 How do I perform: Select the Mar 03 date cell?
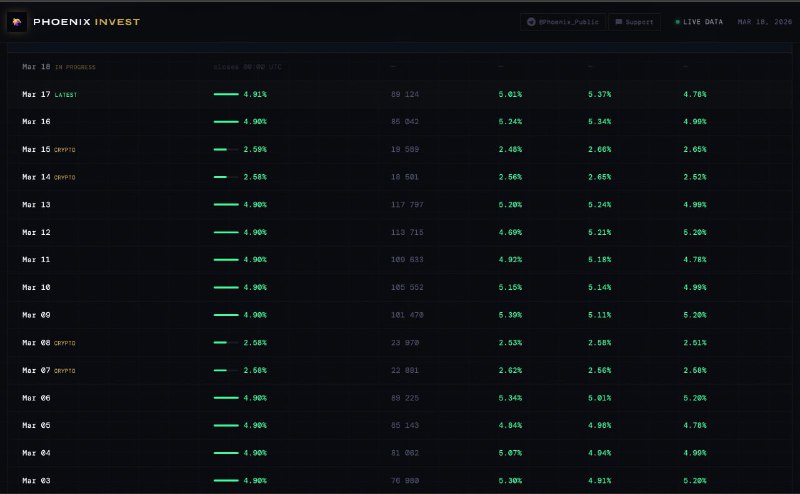36,481
